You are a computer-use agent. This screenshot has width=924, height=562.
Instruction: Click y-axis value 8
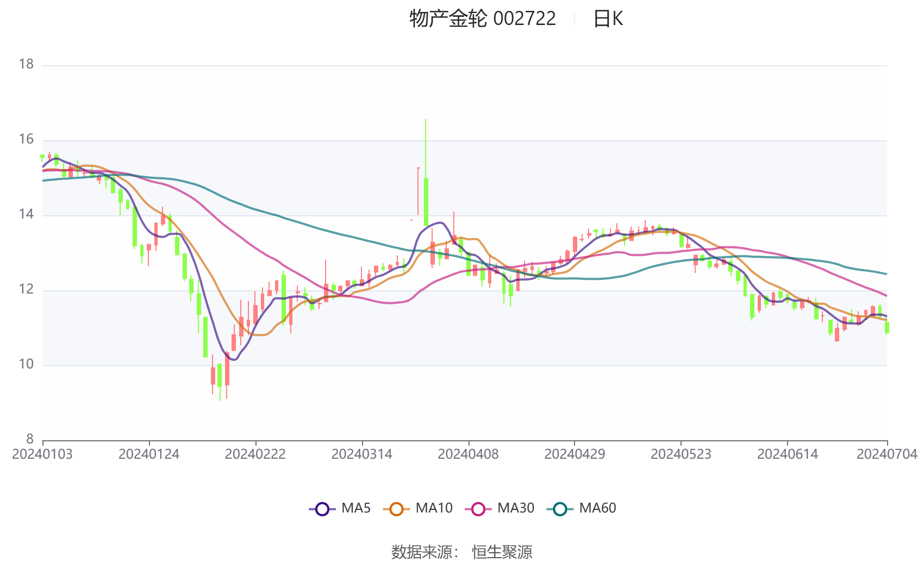[30, 439]
